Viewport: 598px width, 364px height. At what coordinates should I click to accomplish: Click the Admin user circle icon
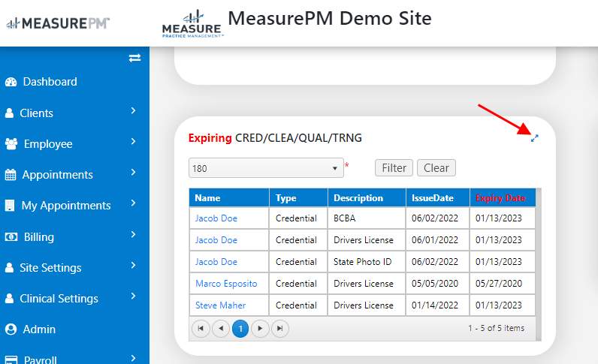point(11,329)
